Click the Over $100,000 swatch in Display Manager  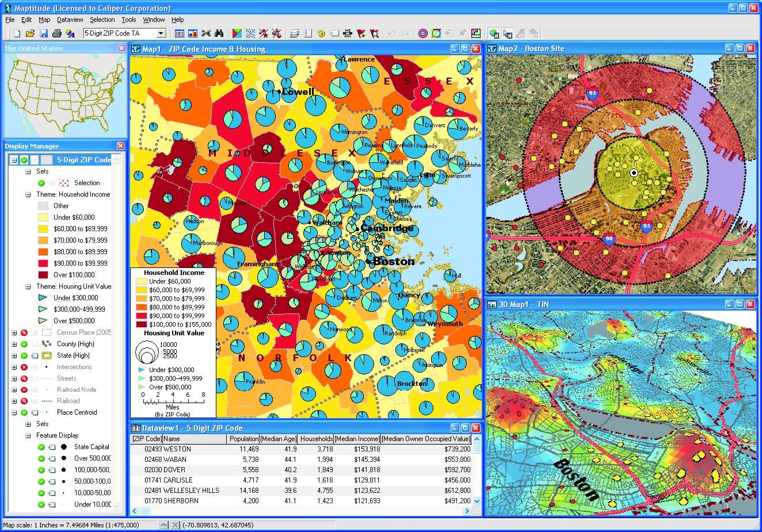click(x=43, y=275)
